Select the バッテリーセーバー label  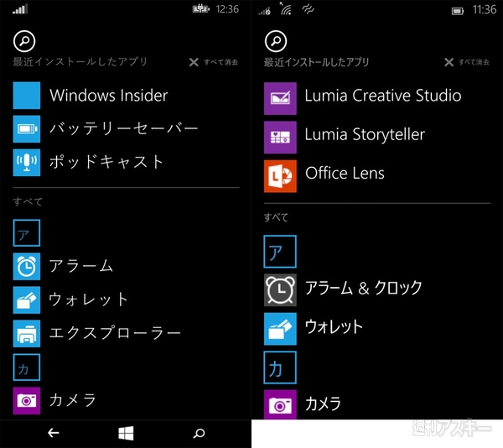(124, 129)
